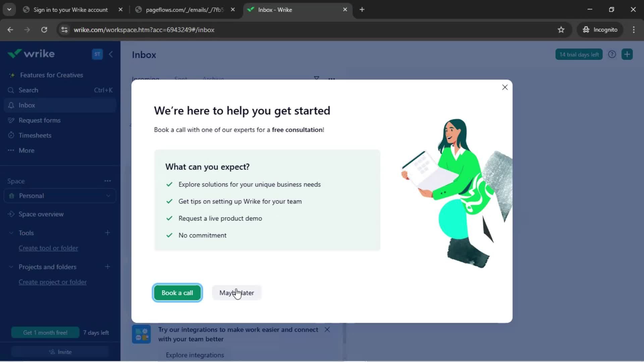Open Space options ellipsis menu

pyautogui.click(x=107, y=181)
